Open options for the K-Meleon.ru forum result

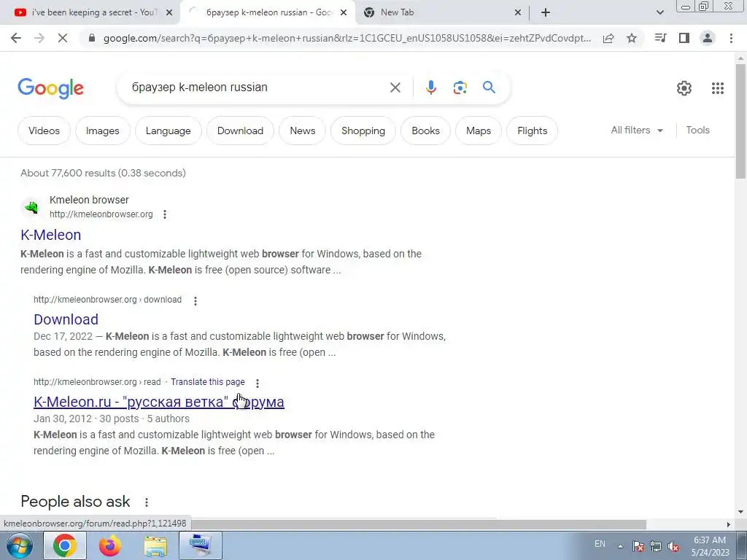(258, 383)
